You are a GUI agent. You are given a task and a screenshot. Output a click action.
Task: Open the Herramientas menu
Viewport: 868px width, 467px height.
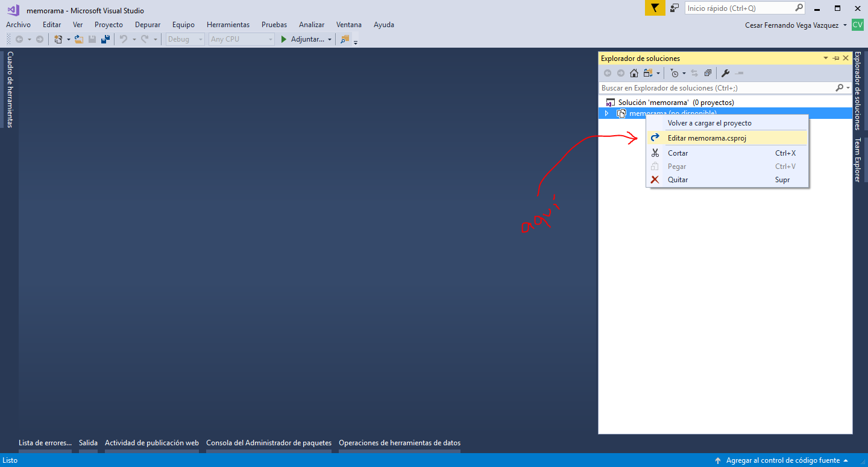[228, 25]
